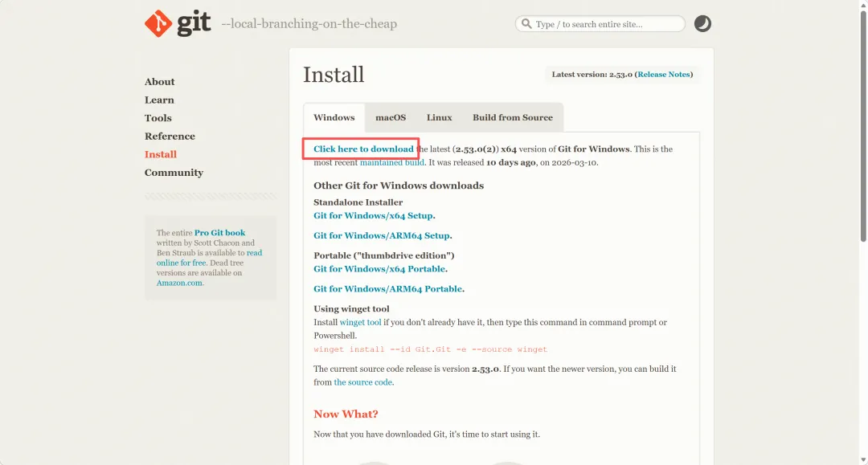Open the Community page
Screen dimensions: 868x465
[174, 173]
